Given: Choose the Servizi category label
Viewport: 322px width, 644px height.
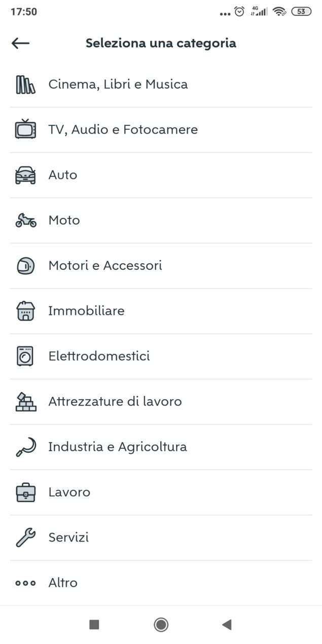Looking at the screenshot, I should [68, 538].
